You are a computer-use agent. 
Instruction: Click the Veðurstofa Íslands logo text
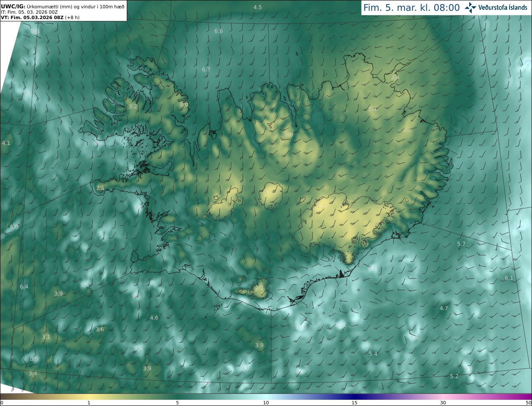[503, 7]
